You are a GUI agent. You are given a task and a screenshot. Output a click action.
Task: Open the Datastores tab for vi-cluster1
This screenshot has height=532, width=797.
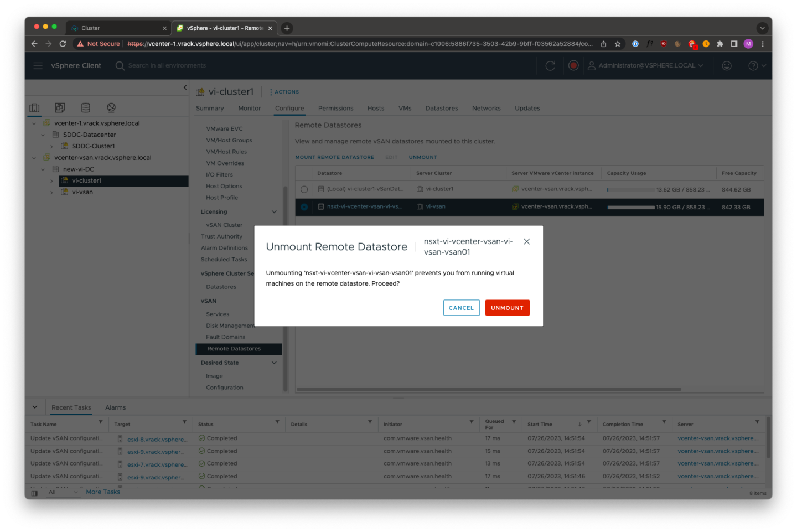[441, 108]
